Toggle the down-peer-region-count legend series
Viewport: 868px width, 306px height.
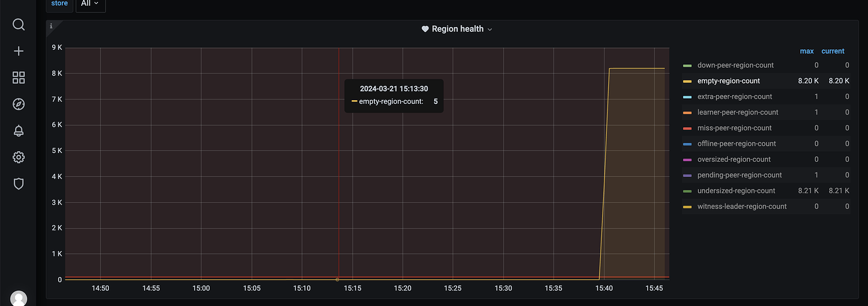tap(735, 65)
